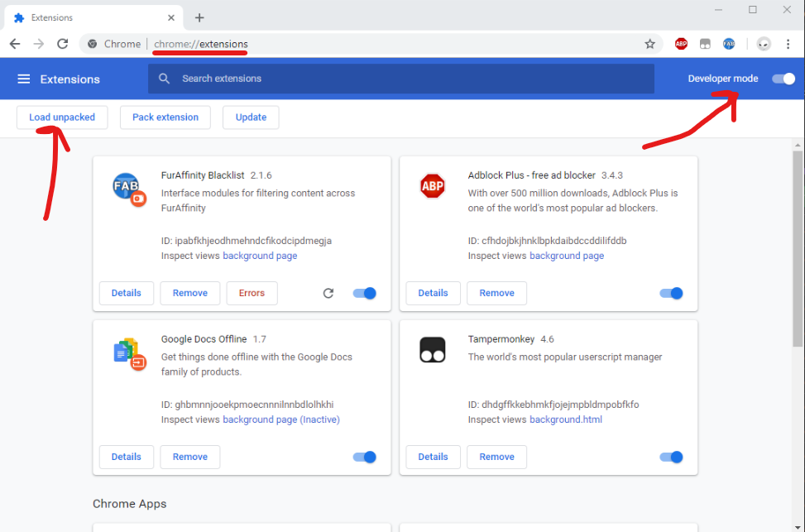Viewport: 805px width, 532px height.
Task: Click the Chrome site info icon
Action: [93, 44]
